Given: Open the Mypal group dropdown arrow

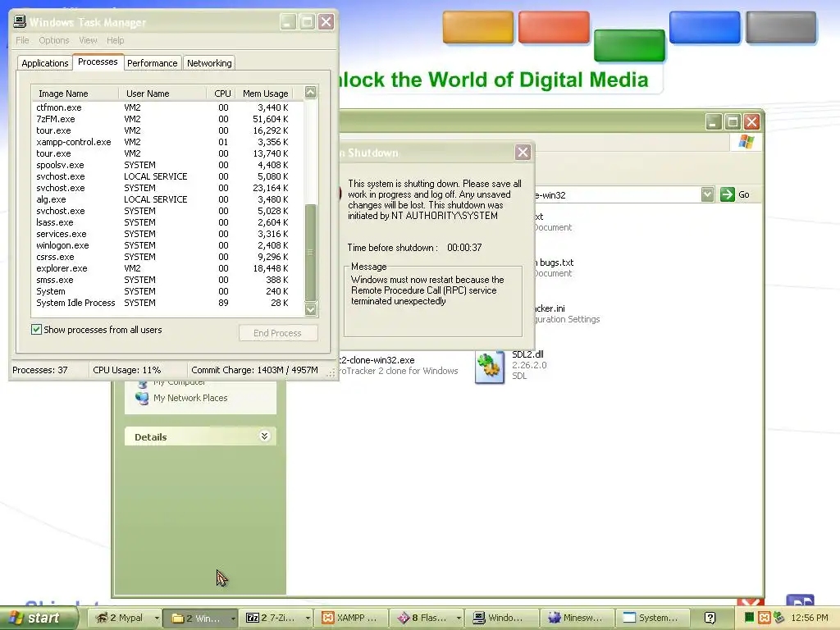Looking at the screenshot, I should 157,618.
